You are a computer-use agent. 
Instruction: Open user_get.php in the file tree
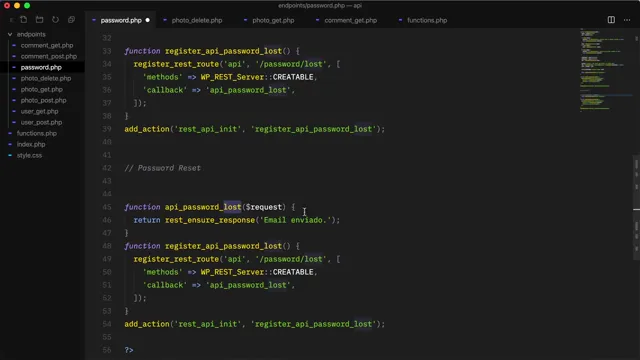(x=39, y=111)
